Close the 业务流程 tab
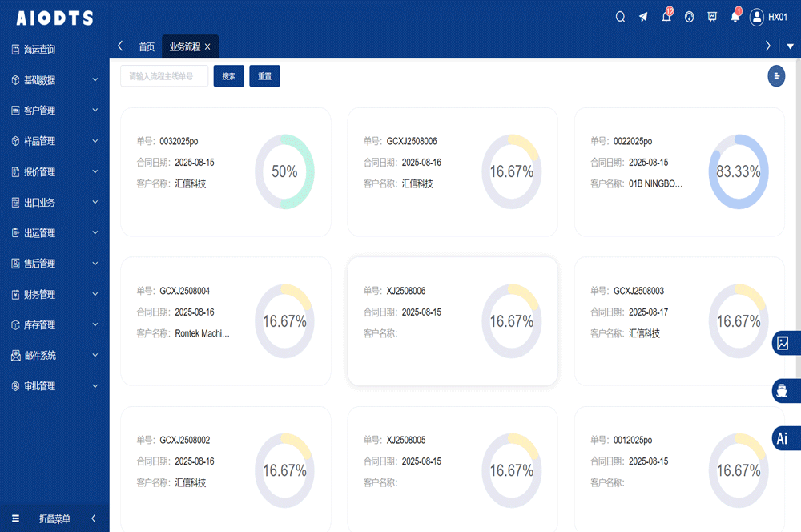Viewport: 801px width, 532px height. click(207, 47)
